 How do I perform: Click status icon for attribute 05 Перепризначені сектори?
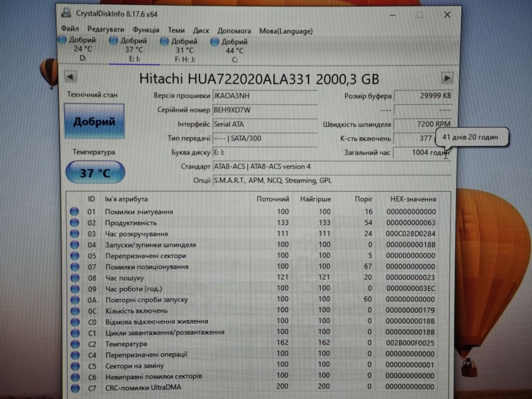[x=75, y=256]
